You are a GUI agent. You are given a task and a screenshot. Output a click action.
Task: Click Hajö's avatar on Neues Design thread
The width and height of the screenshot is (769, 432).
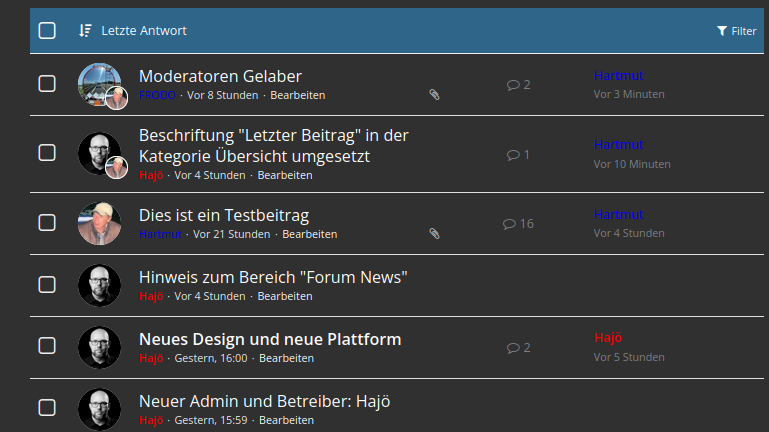(99, 347)
